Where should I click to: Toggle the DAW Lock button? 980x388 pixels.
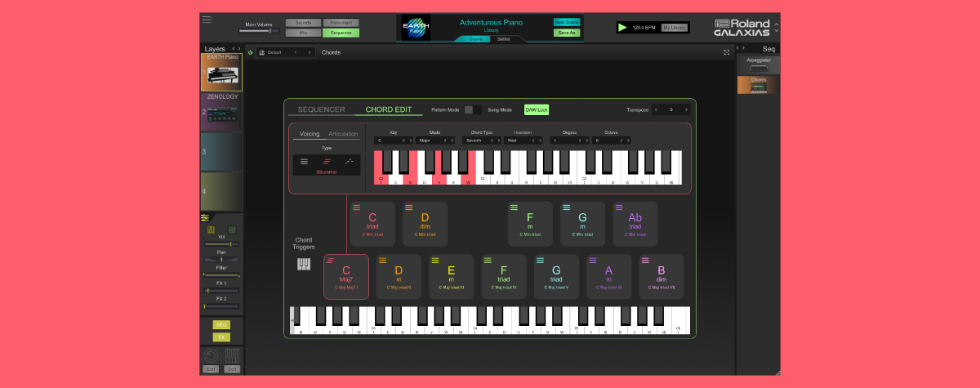(x=537, y=109)
